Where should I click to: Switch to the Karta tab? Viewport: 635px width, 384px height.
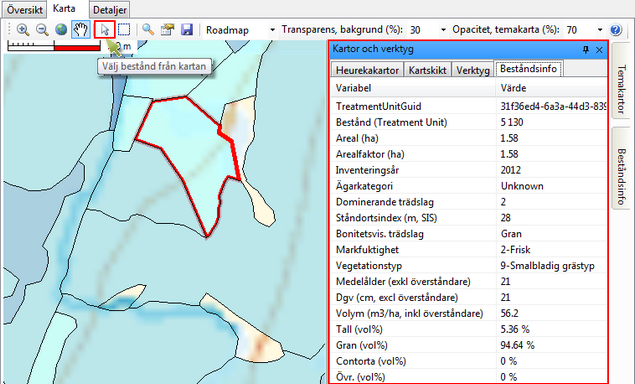(64, 9)
